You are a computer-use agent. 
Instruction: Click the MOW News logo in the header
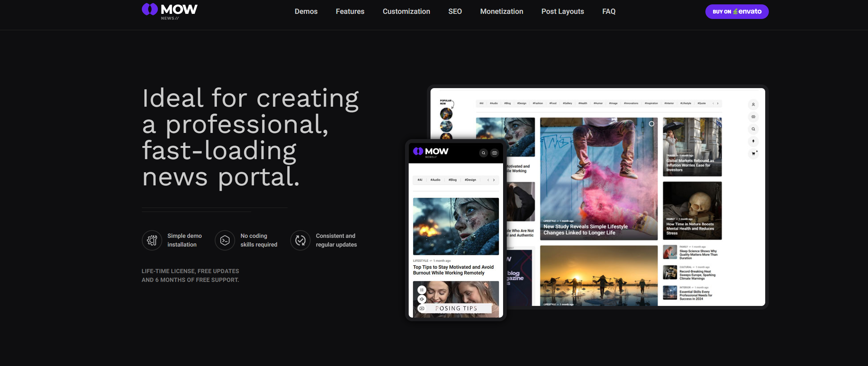coord(170,11)
